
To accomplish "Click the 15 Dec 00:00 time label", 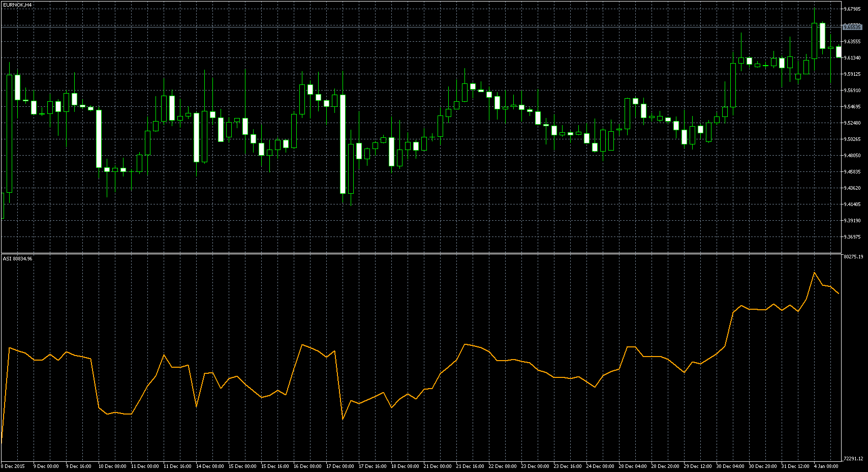I will [x=242, y=466].
